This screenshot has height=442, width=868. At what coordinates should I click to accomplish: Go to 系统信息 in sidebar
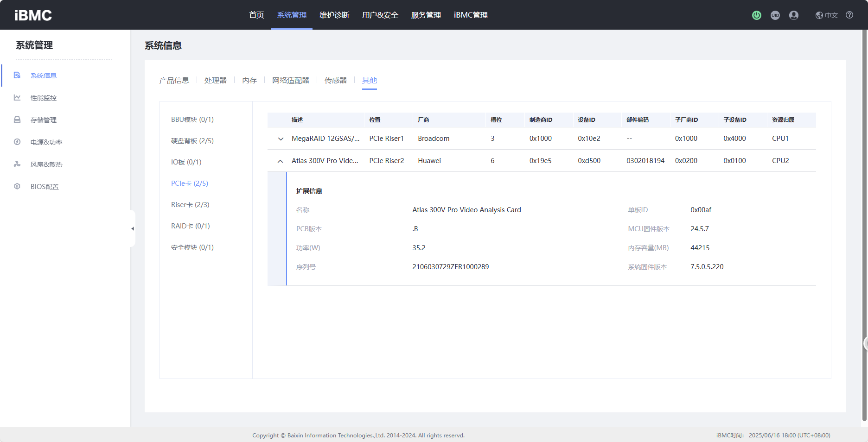44,76
